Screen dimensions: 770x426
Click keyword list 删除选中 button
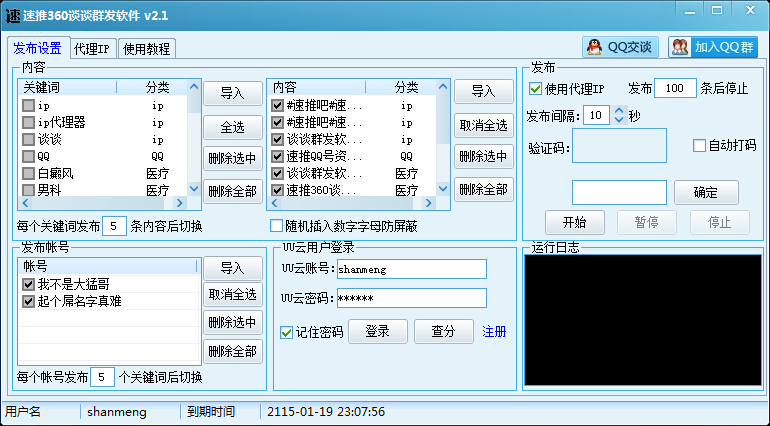[233, 158]
